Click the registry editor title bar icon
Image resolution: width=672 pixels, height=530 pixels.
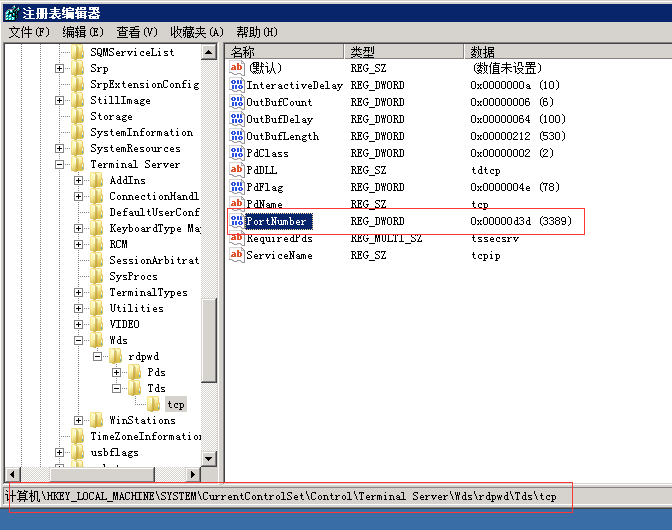click(11, 12)
